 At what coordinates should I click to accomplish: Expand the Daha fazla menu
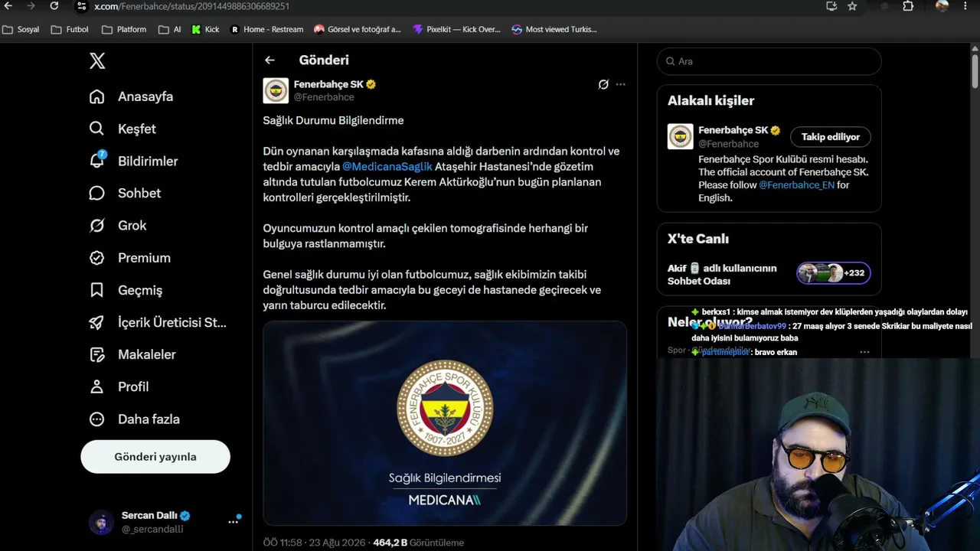point(135,419)
